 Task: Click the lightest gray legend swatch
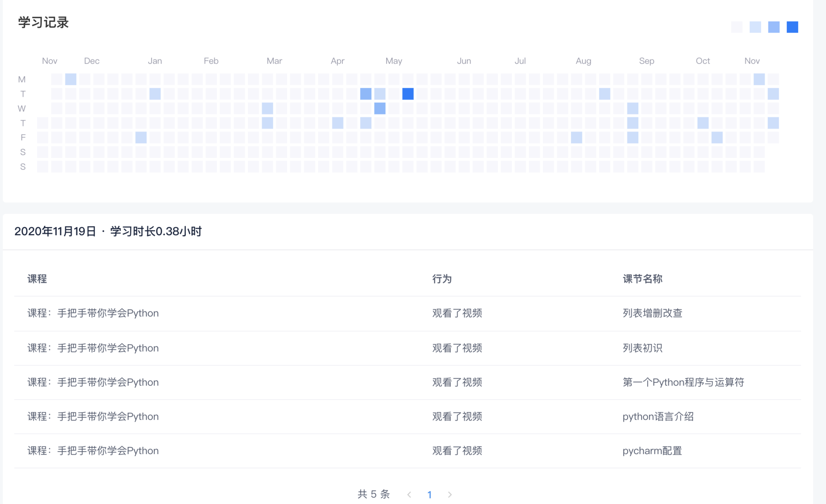(x=737, y=27)
